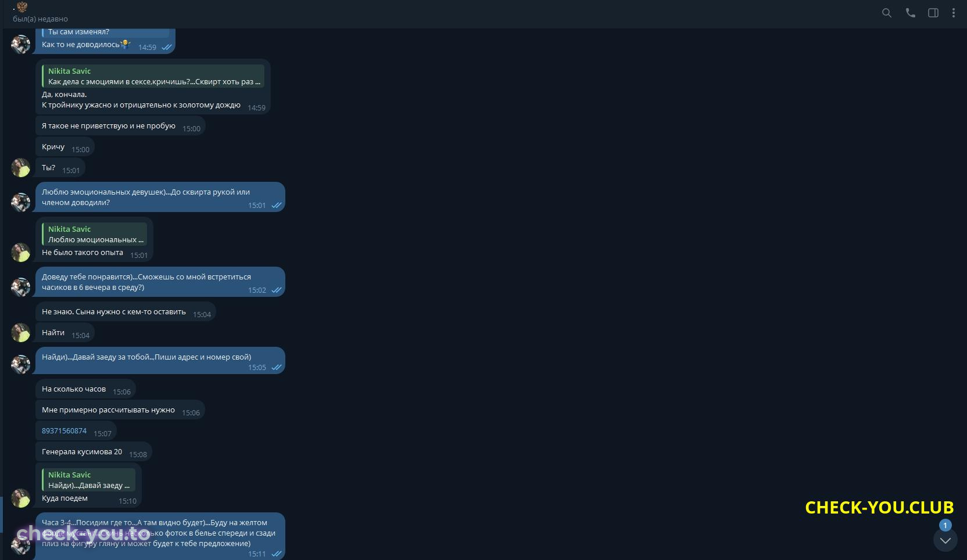Click avatar beside 'Ты?' message
967x560 pixels.
(21, 168)
